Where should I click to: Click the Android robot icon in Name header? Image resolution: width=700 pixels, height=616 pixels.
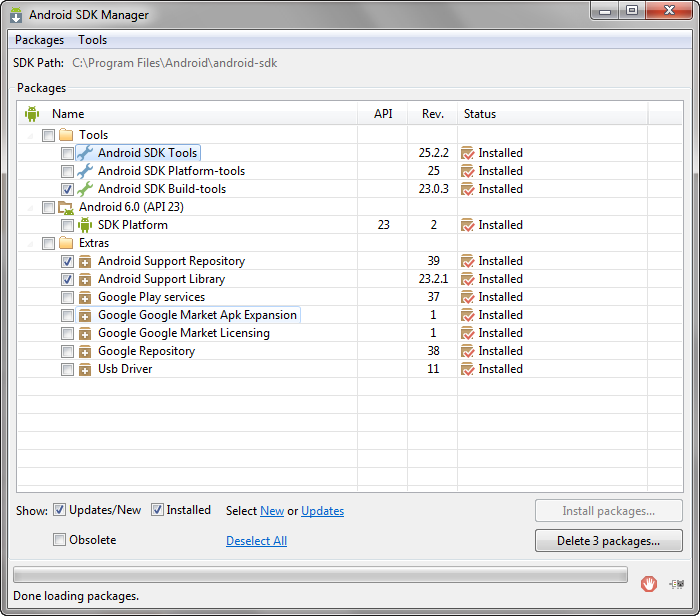tap(32, 114)
